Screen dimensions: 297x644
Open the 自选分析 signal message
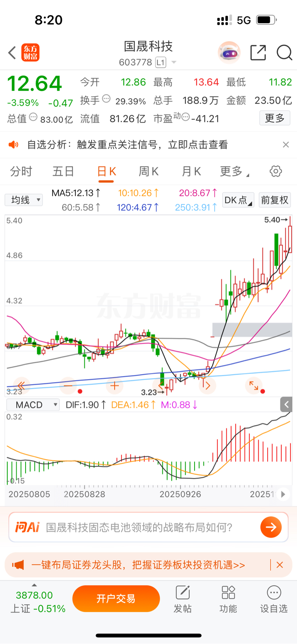click(127, 145)
